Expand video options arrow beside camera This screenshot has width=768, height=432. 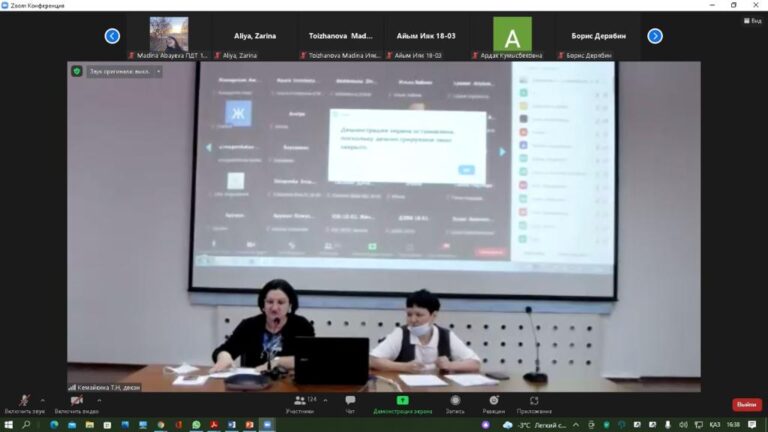click(x=99, y=400)
